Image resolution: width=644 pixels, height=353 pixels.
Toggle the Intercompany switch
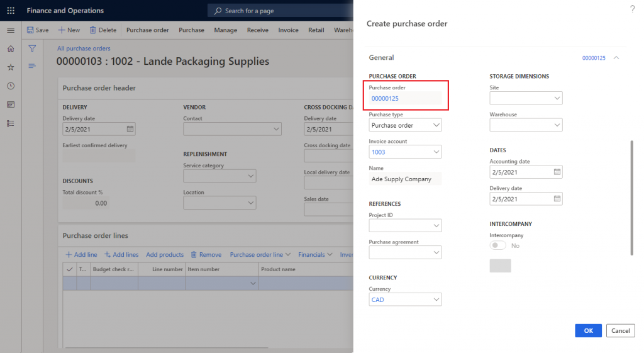pyautogui.click(x=498, y=245)
